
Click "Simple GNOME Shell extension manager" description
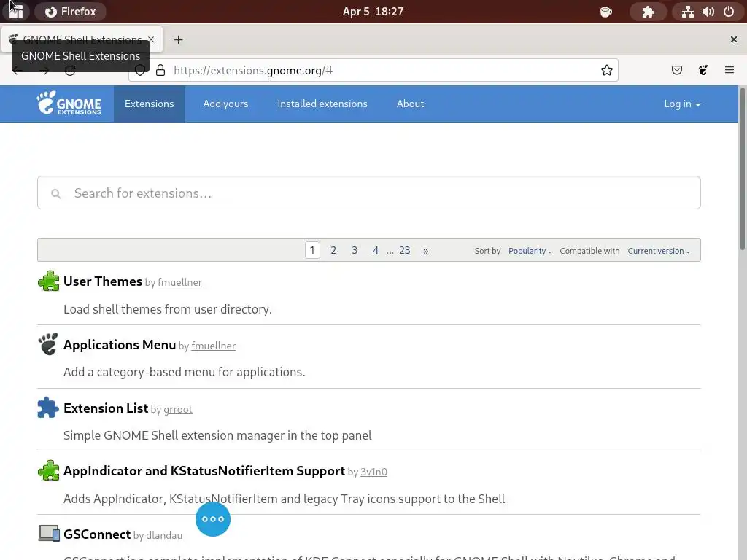pos(217,435)
